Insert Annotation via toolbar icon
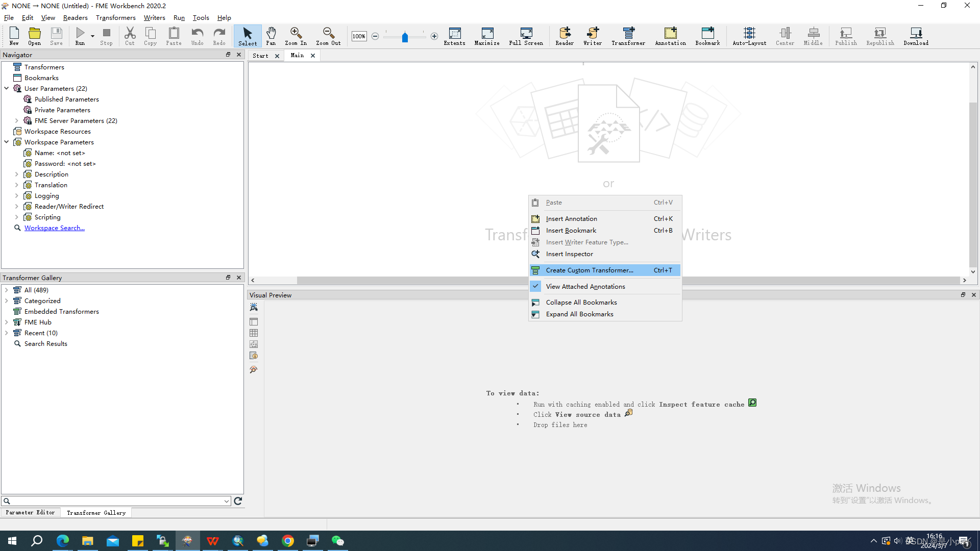Screen dimensions: 980x551 [x=670, y=36]
